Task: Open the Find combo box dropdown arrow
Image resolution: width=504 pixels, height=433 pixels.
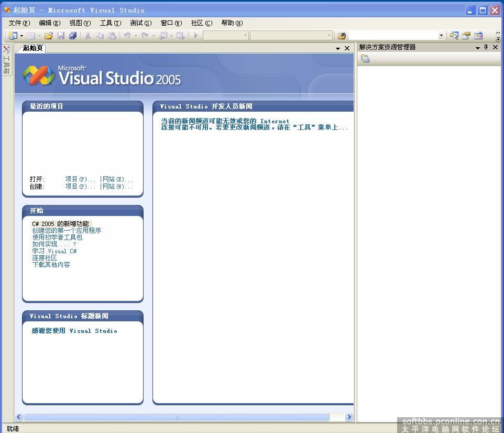Action: coord(441,36)
